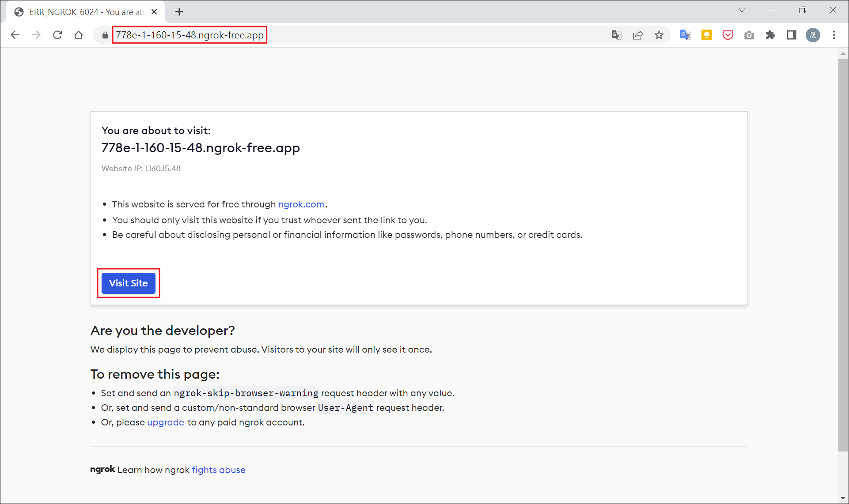Viewport: 849px width, 504px height.
Task: Click the padlock site information icon
Action: coord(104,35)
